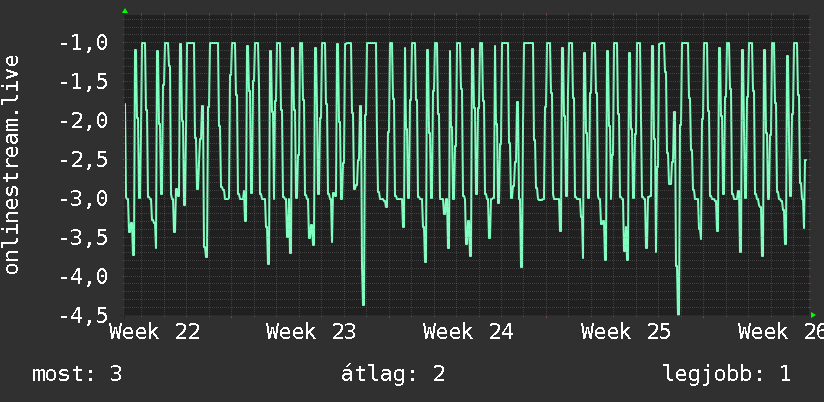The image size is (824, 402).
Task: Select the 'Week 24' axis label
Action: (x=468, y=332)
